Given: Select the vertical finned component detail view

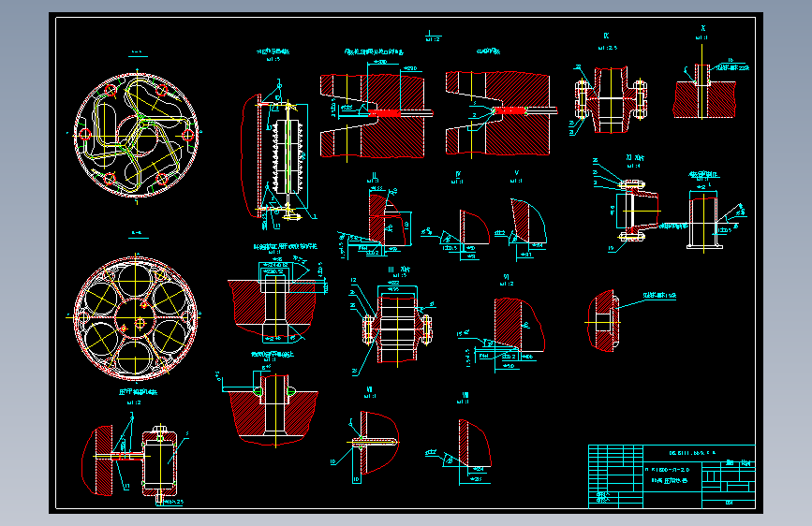Looking at the screenshot, I should 276,154.
